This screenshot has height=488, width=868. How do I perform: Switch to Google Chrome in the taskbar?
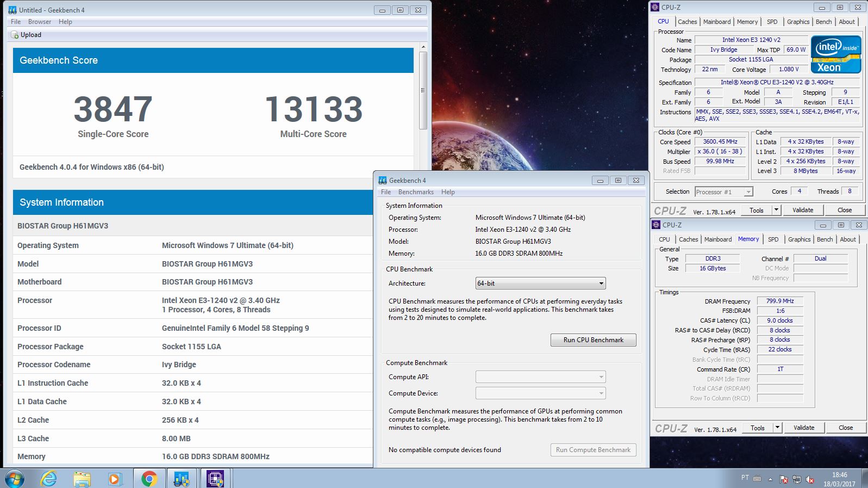pyautogui.click(x=149, y=479)
